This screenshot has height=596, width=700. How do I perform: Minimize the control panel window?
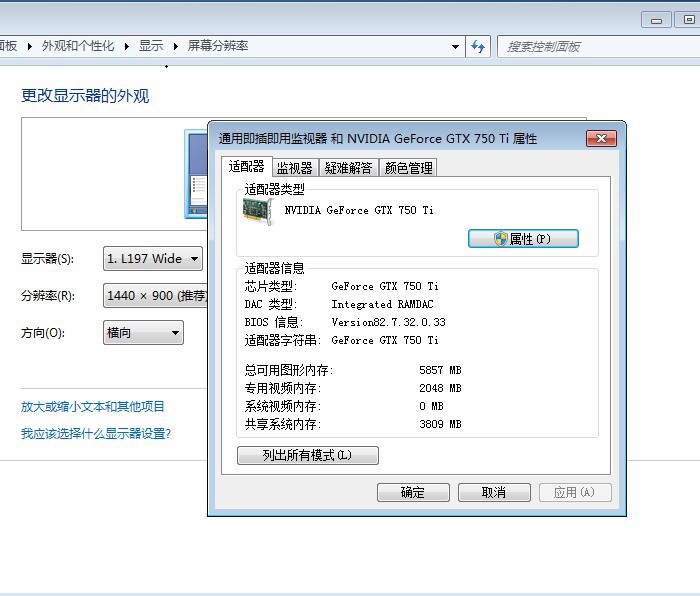click(x=656, y=20)
